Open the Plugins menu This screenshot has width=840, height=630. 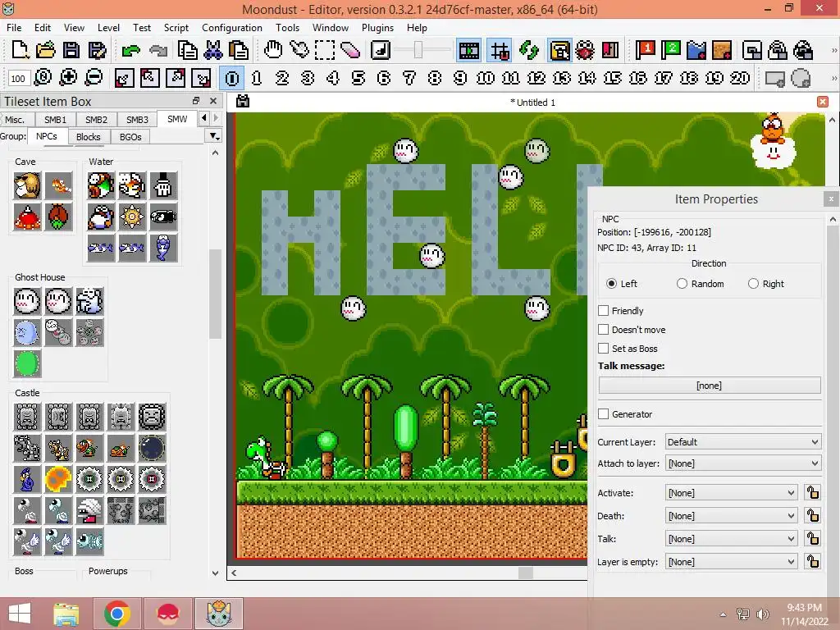pyautogui.click(x=377, y=28)
